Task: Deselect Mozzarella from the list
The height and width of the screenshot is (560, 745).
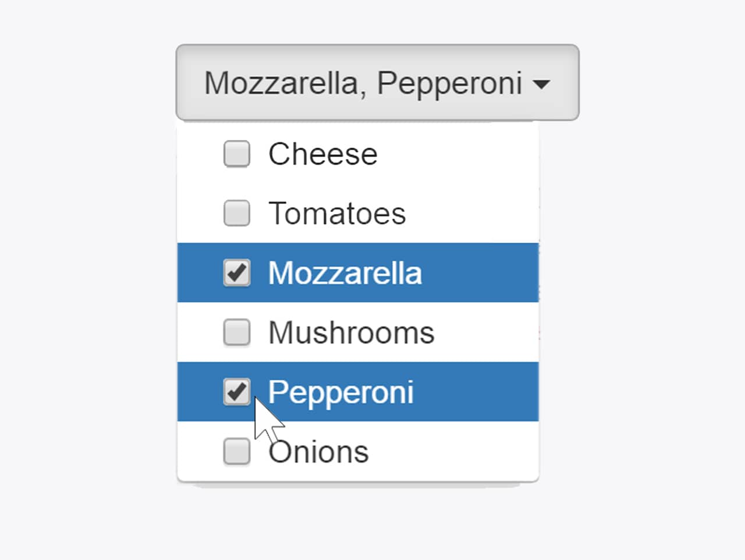Action: [x=345, y=272]
